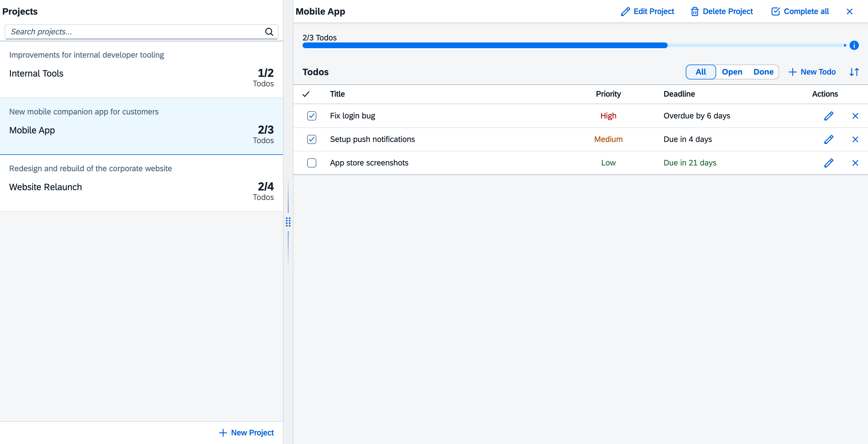Open the Internal Tools project

click(142, 70)
